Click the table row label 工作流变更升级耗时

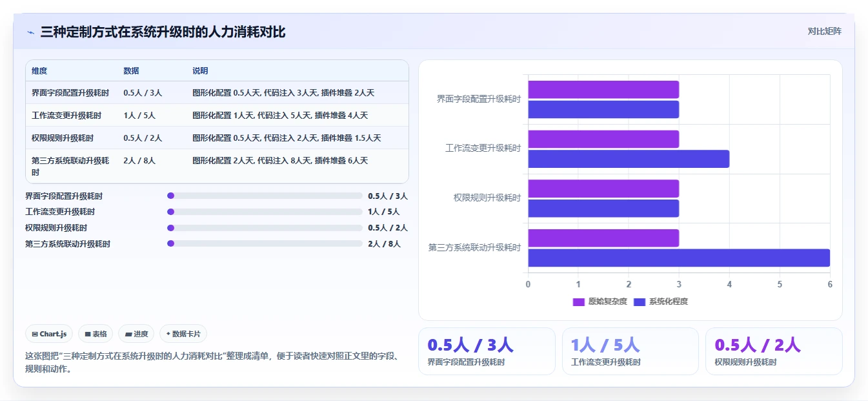click(x=66, y=116)
